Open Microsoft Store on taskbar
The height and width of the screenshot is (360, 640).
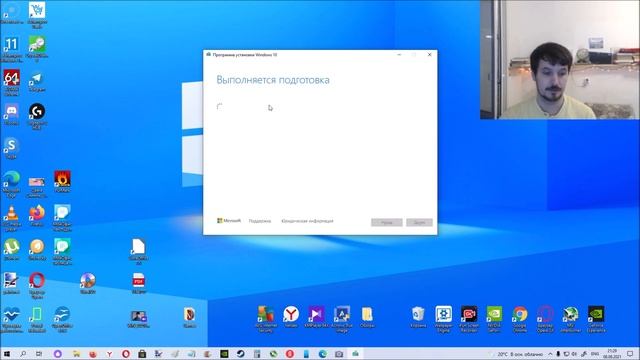142,354
